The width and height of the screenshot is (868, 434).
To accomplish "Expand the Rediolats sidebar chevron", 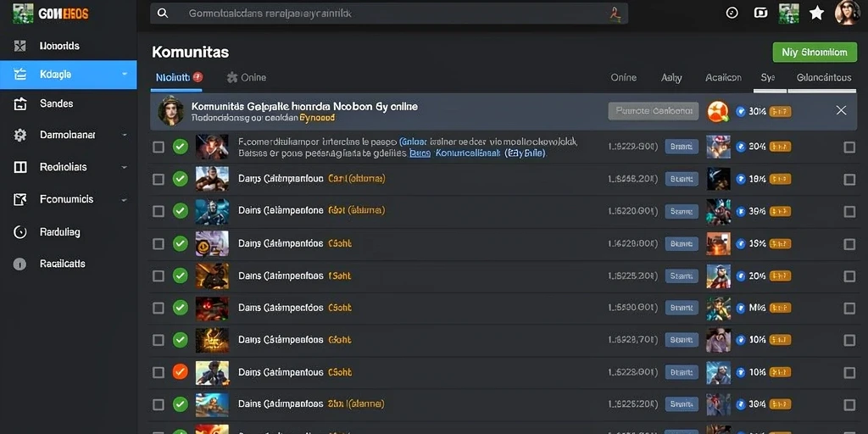I will pos(125,167).
